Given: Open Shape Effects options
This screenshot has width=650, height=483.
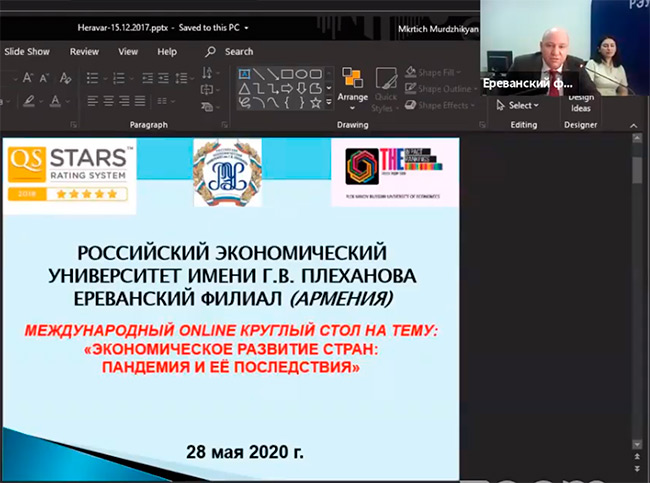Looking at the screenshot, I should click(439, 105).
